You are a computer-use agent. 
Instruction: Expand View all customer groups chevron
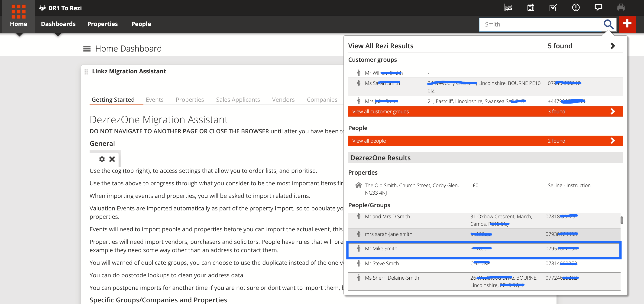click(612, 111)
